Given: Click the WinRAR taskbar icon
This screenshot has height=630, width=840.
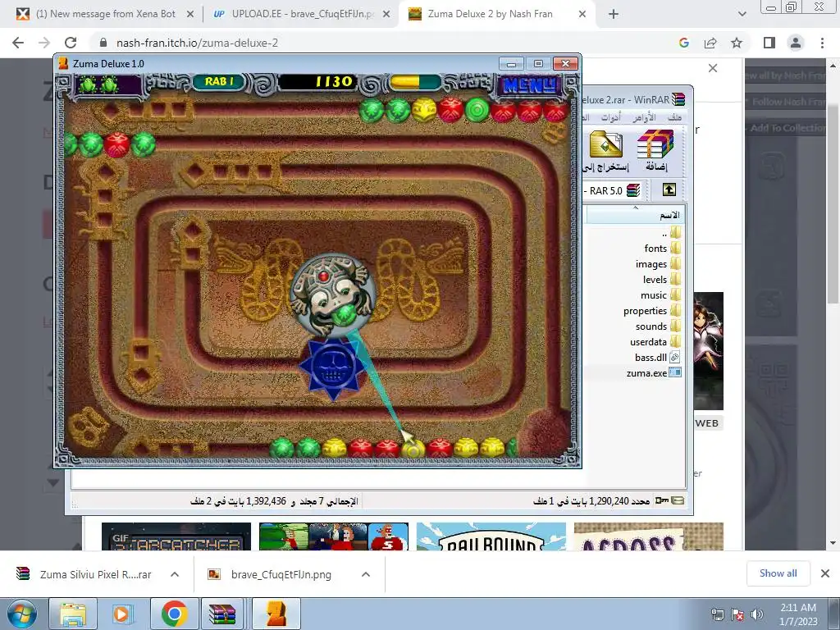Looking at the screenshot, I should tap(223, 614).
